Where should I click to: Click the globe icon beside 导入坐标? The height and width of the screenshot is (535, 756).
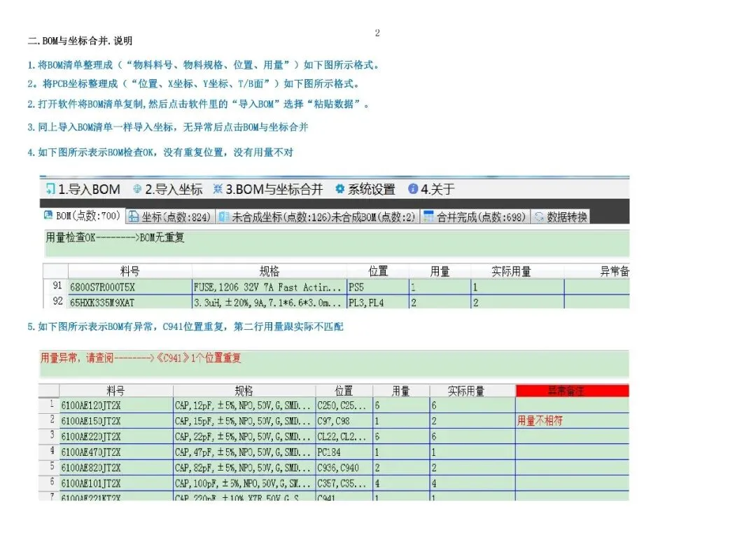[x=137, y=188]
